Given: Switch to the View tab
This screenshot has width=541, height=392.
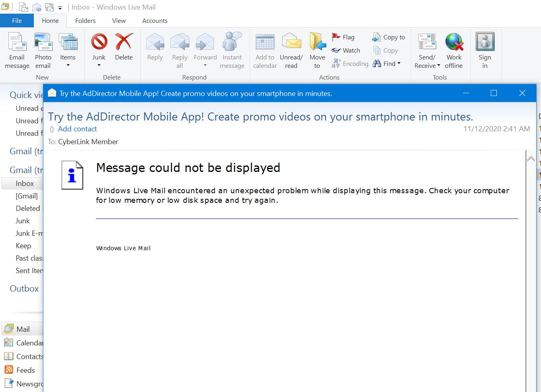Looking at the screenshot, I should [119, 21].
